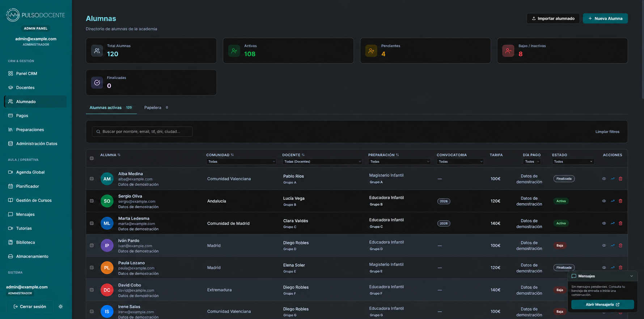Clear filters with Limpiar filtros
The image size is (644, 319).
(x=607, y=132)
